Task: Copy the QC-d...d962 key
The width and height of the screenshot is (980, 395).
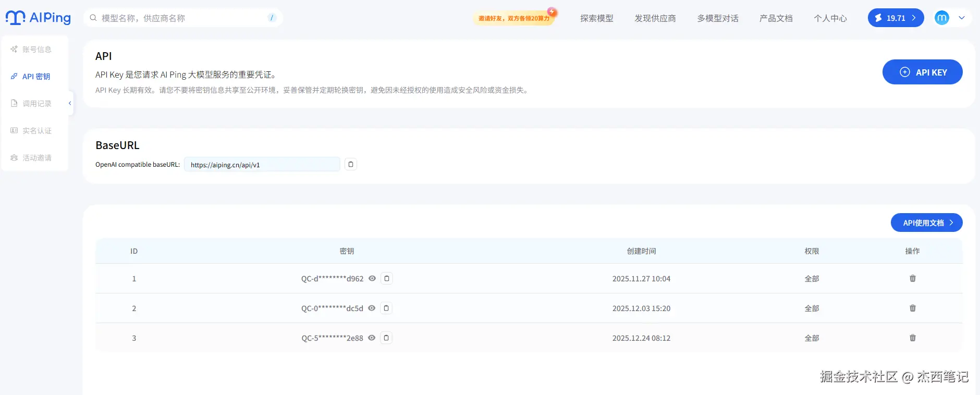Action: pyautogui.click(x=387, y=278)
